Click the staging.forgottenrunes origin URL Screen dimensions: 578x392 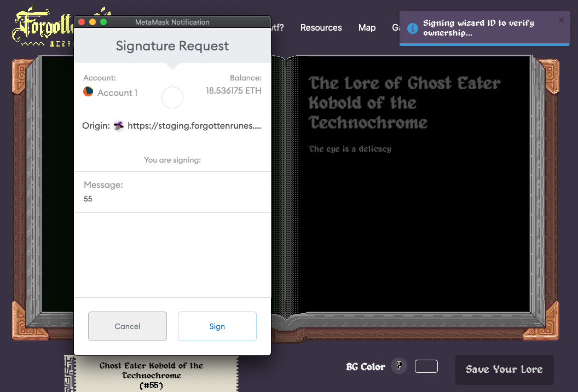194,126
